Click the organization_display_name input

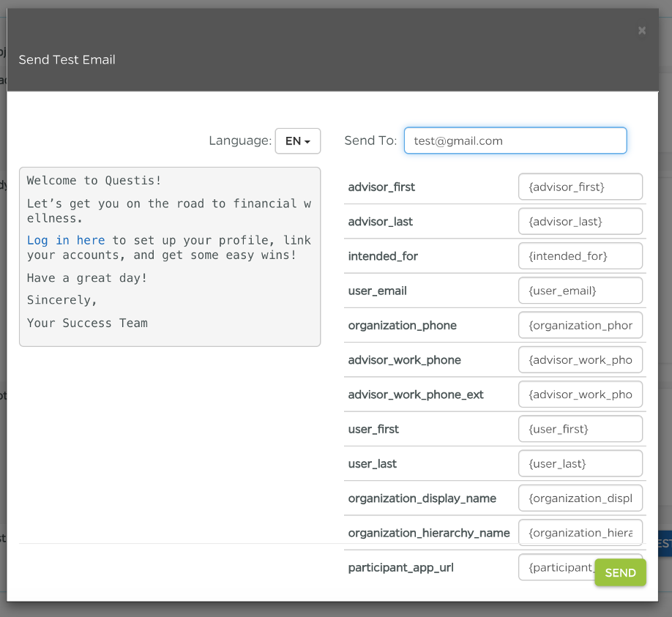[580, 498]
